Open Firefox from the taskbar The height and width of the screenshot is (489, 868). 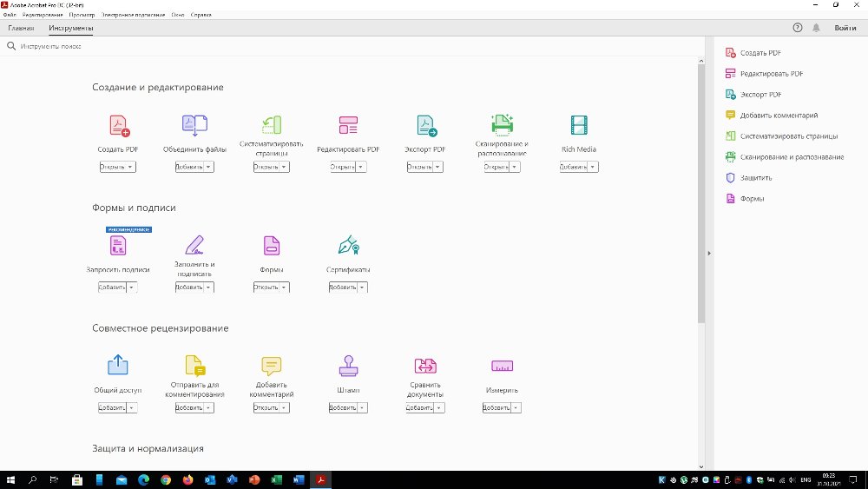pyautogui.click(x=187, y=479)
